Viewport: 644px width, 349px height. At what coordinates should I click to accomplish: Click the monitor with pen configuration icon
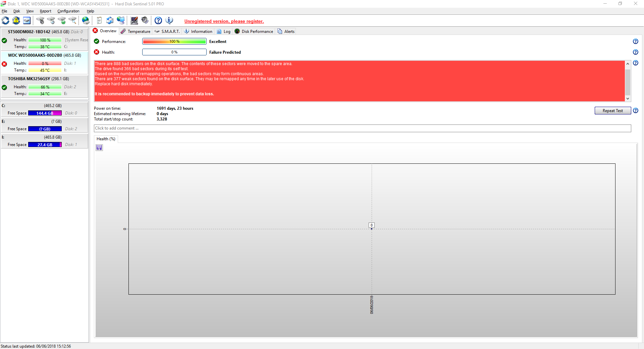134,21
